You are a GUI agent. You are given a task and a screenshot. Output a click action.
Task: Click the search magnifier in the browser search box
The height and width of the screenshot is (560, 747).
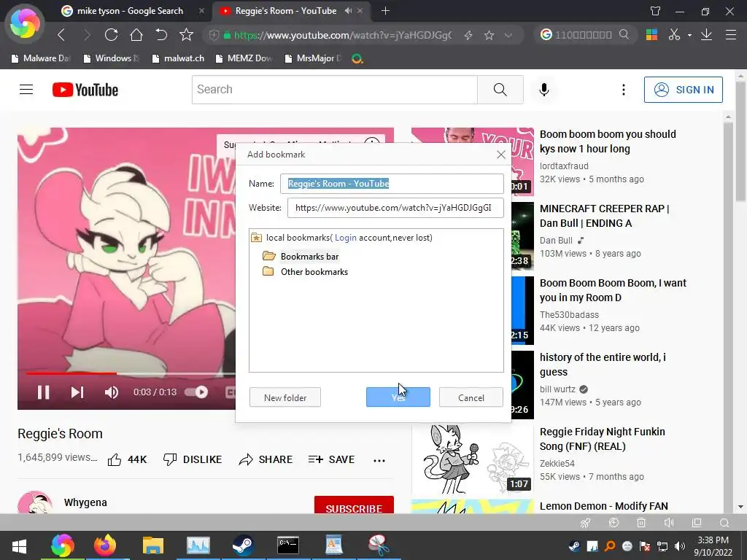(624, 34)
